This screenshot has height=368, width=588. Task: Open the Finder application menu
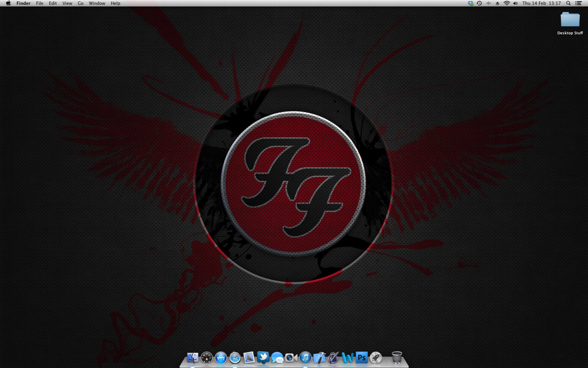pos(24,3)
